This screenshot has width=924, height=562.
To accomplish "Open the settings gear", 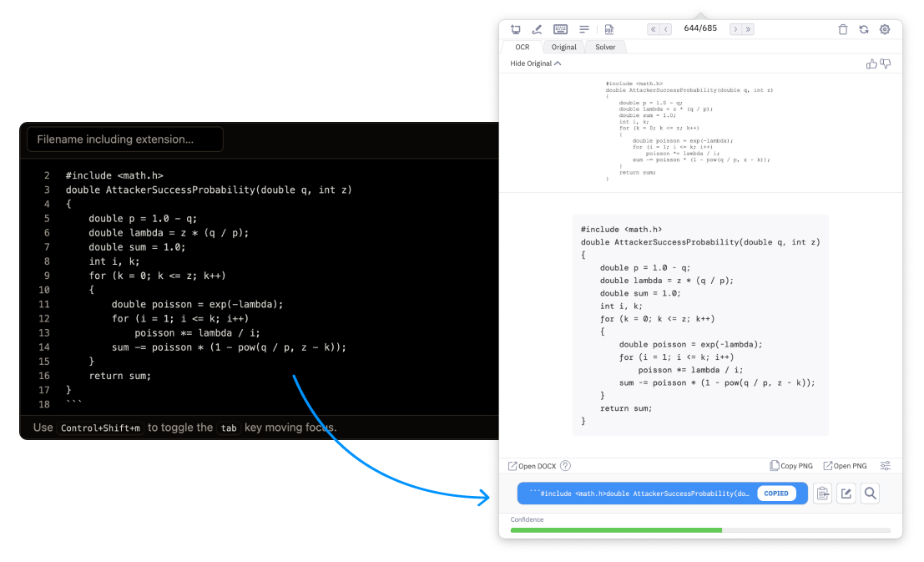I will click(885, 29).
